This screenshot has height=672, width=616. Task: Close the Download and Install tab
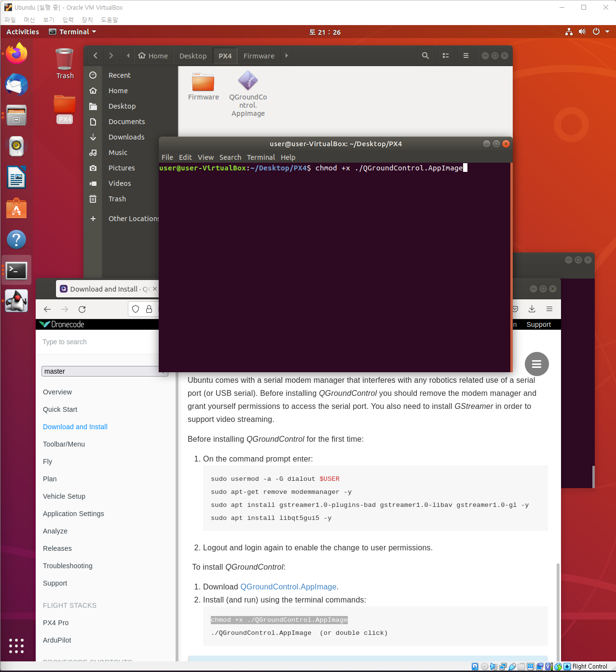[155, 289]
